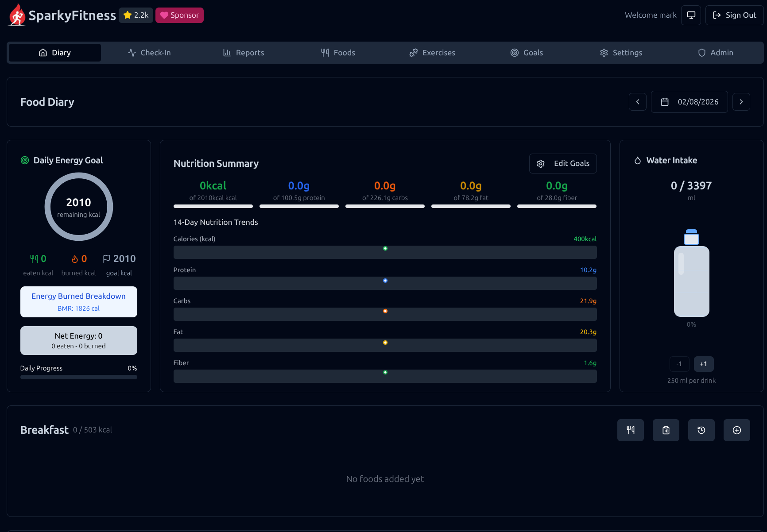Open the Reports tab

[244, 53]
